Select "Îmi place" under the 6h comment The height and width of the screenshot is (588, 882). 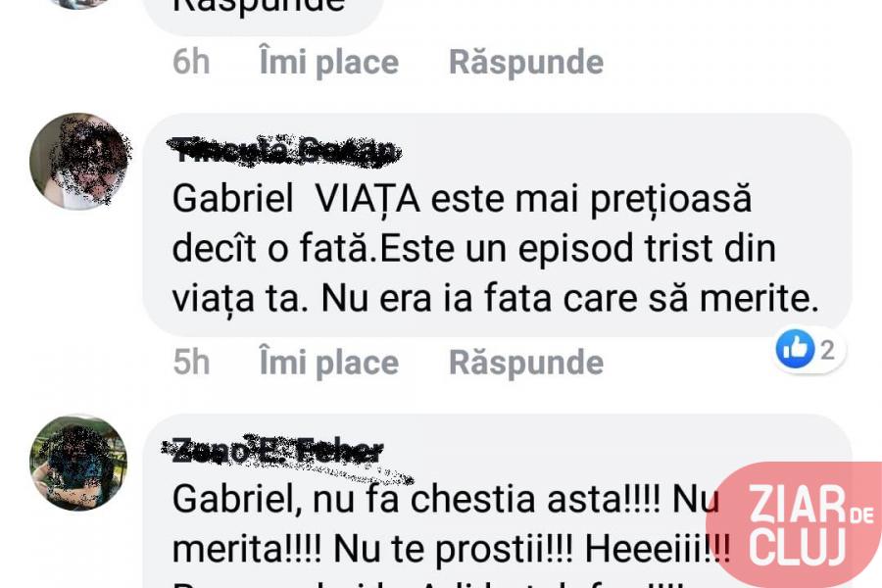coord(329,62)
